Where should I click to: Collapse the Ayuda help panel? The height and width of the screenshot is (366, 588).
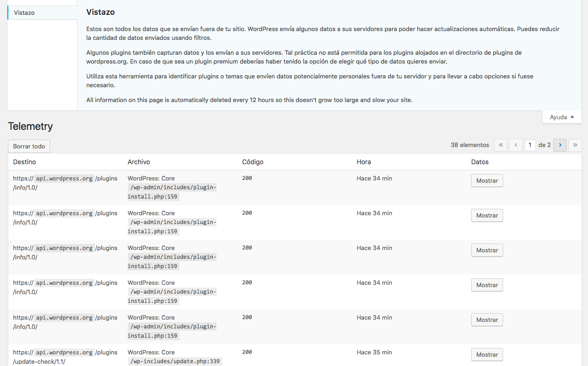[x=562, y=117]
